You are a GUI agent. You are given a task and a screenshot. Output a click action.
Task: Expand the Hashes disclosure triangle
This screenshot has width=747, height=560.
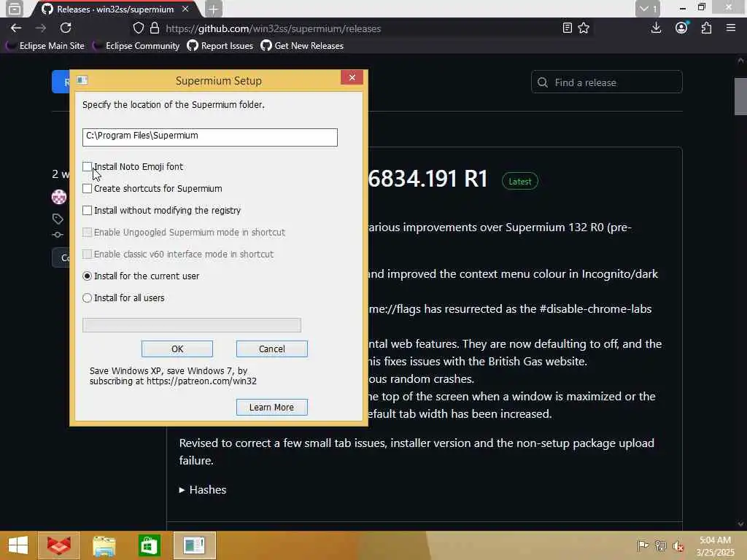(x=182, y=490)
